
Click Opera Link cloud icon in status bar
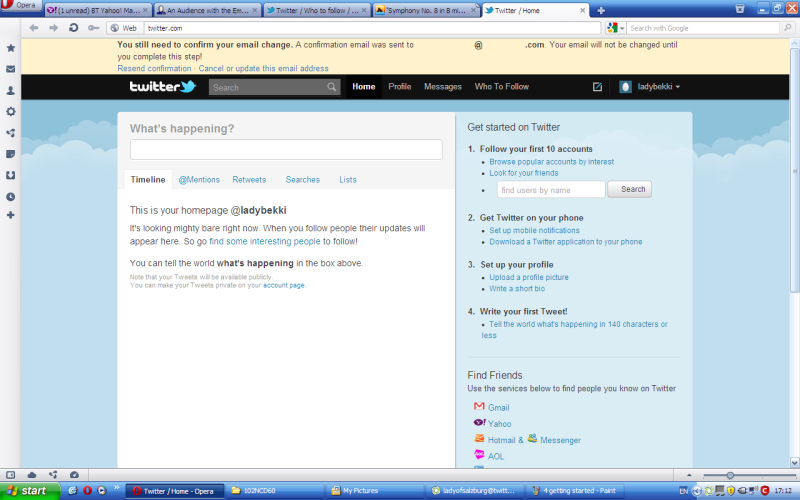(32, 474)
